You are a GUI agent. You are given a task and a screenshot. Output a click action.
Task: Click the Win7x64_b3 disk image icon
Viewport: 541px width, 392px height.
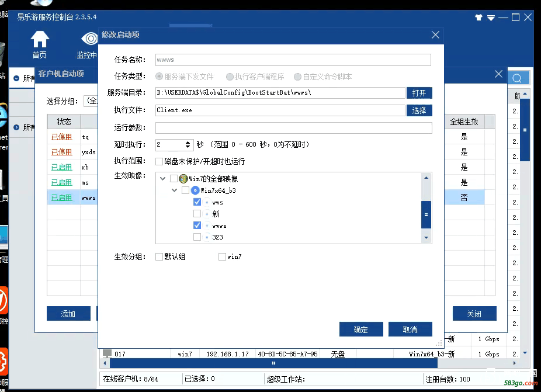click(x=195, y=190)
